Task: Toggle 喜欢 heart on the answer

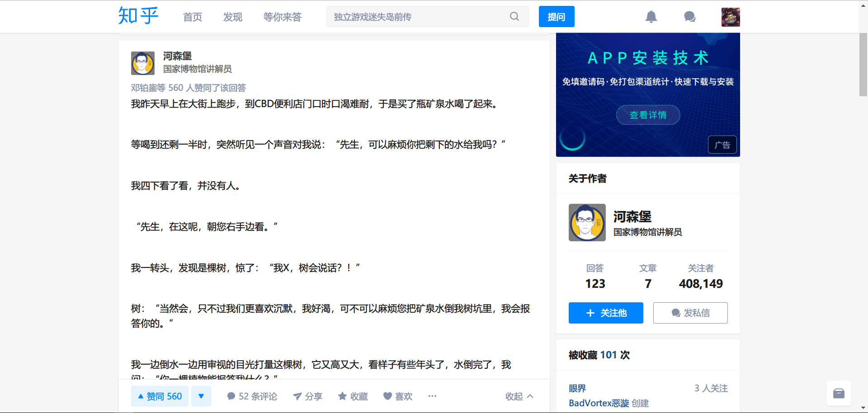Action: 398,396
